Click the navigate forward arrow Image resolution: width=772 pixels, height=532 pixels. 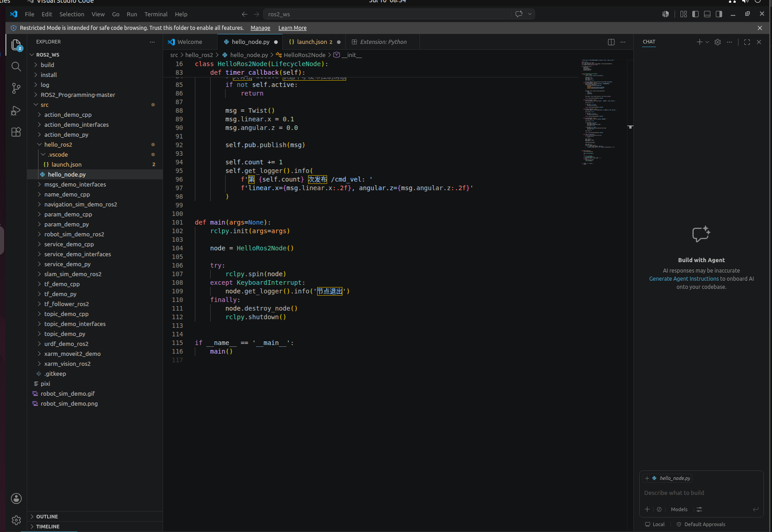[x=256, y=14]
